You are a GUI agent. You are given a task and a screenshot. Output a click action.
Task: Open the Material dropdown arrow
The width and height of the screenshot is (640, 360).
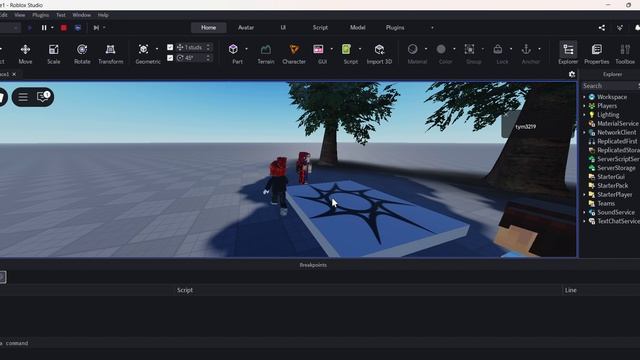click(x=426, y=49)
